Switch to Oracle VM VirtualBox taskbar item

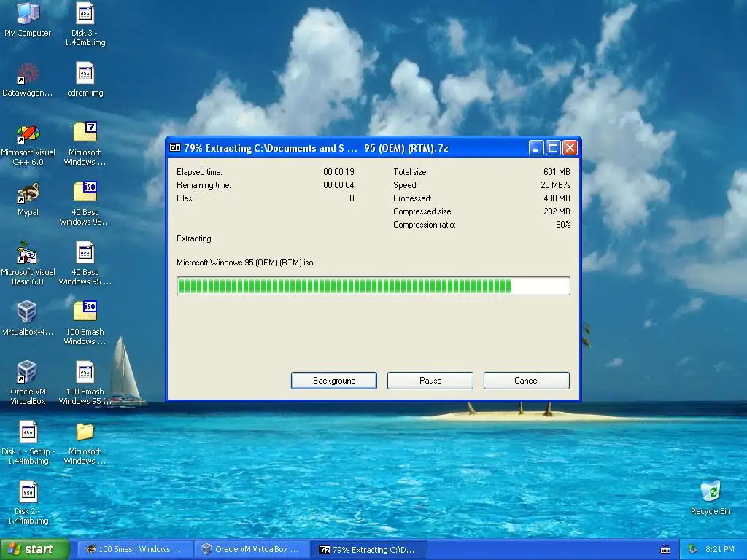(x=252, y=550)
